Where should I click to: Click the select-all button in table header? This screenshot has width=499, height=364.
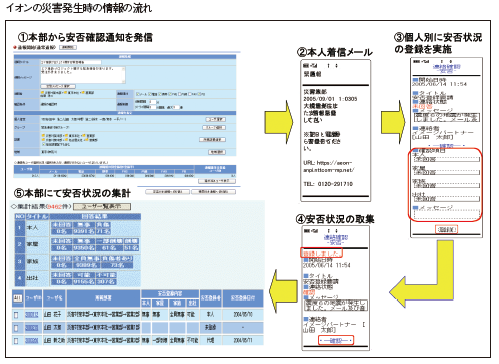[17, 298]
